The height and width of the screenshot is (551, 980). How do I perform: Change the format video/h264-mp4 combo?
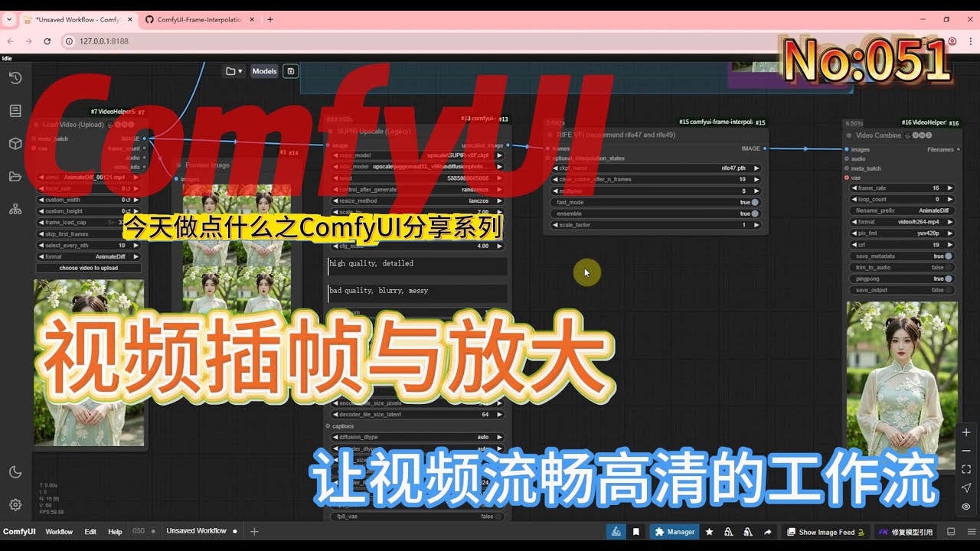pyautogui.click(x=902, y=222)
